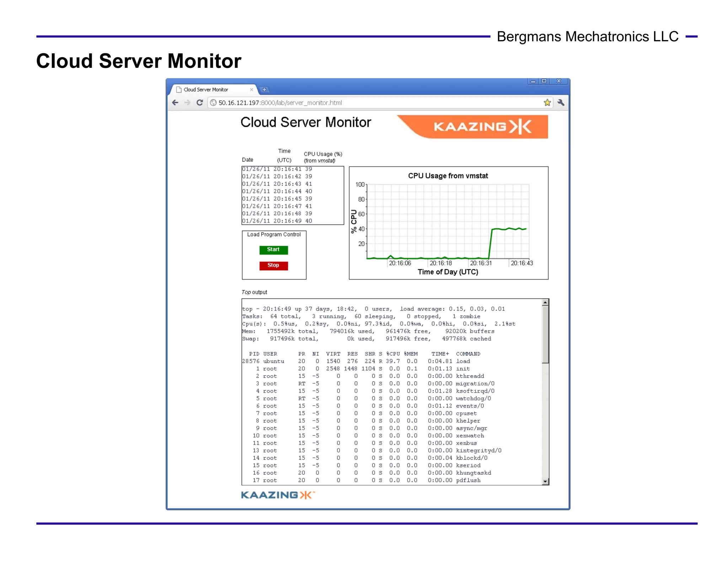This screenshot has width=728, height=562.
Task: Minimize the browser window
Action: 533,81
